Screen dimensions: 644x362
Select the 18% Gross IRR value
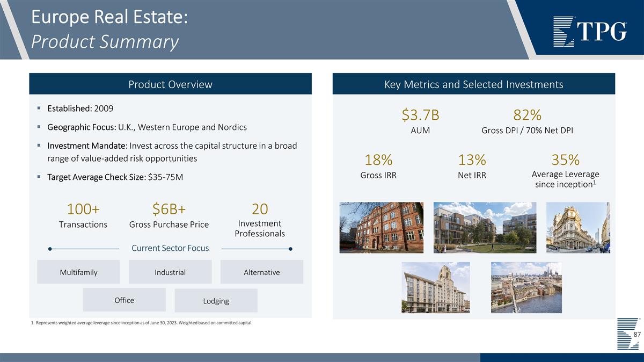[x=378, y=160]
